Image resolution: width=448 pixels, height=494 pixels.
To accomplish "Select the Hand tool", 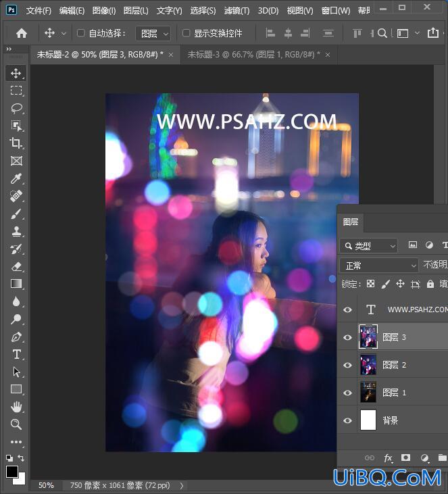I will click(16, 407).
